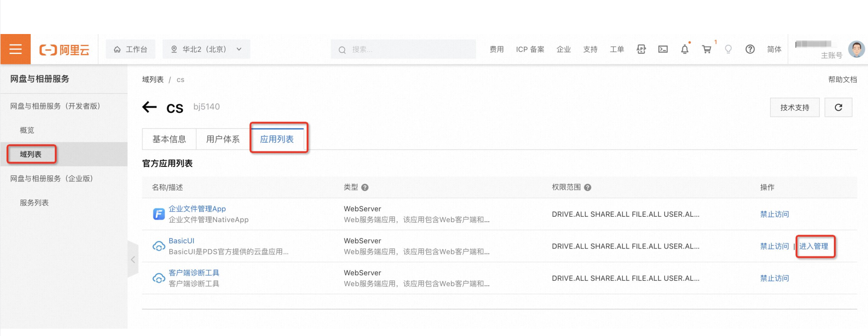The image size is (868, 336).
Task: Click the API tool icon
Action: pos(641,49)
